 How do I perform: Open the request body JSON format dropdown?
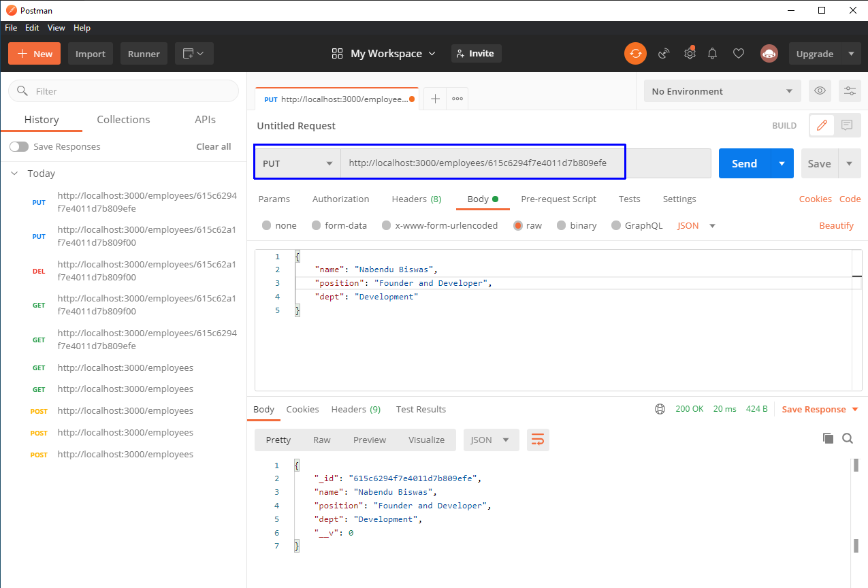click(696, 225)
